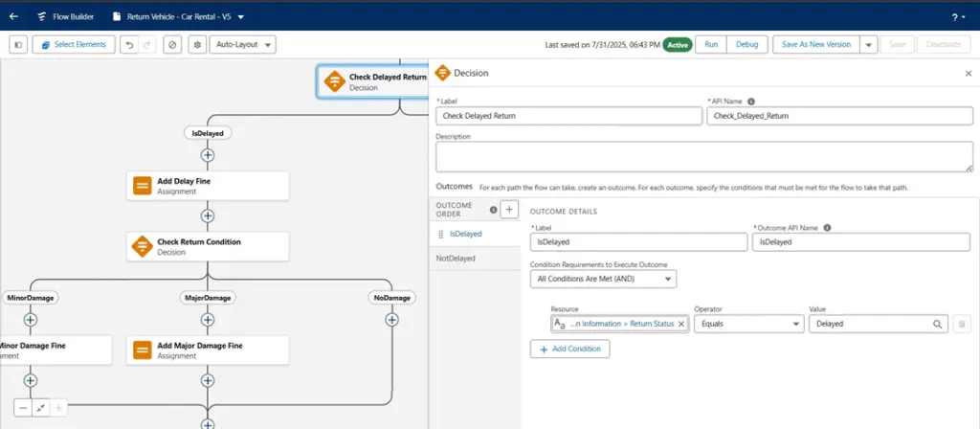Screen dimensions: 980x429
Task: Click the MinorDamage path label
Action: [30, 298]
